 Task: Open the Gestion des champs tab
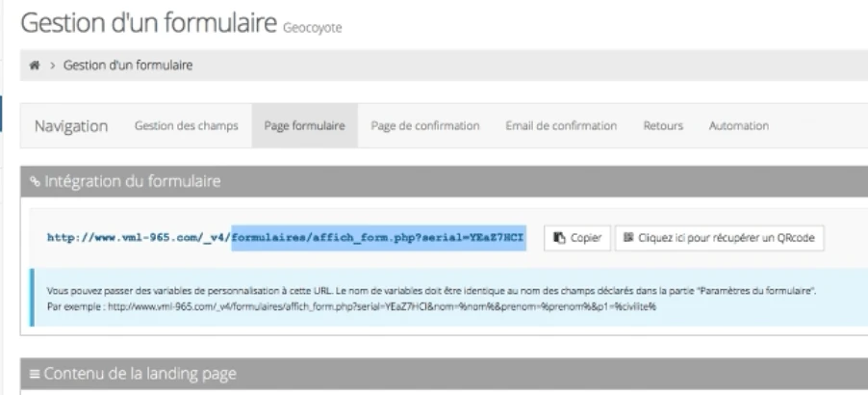coord(186,126)
